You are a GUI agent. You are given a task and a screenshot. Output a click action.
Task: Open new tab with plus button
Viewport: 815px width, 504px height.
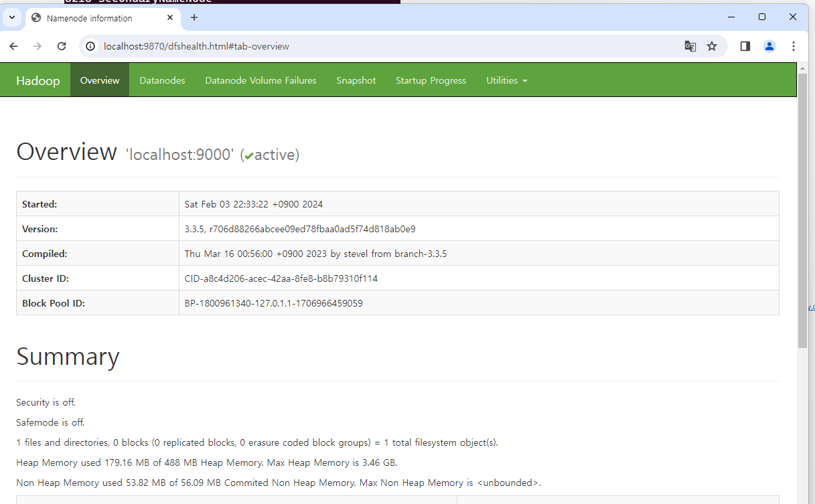(x=194, y=18)
